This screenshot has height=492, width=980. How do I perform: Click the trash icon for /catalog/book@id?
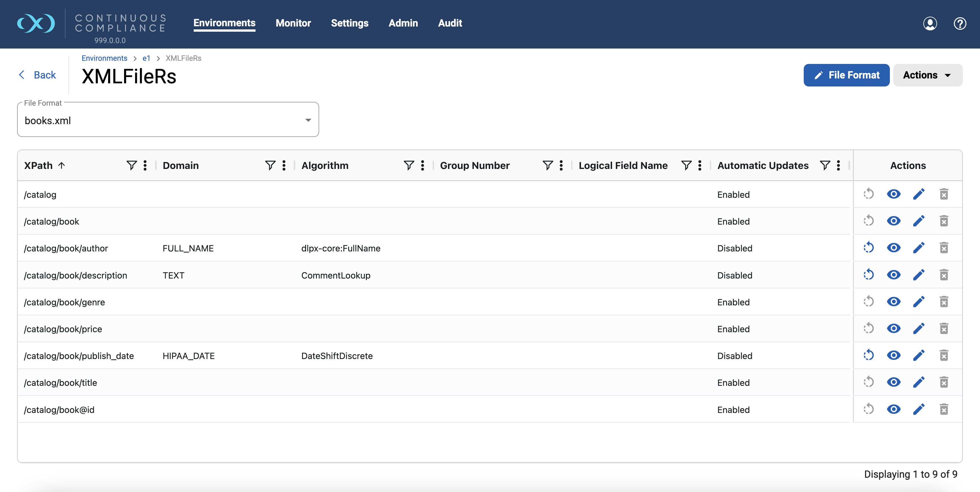pos(943,409)
